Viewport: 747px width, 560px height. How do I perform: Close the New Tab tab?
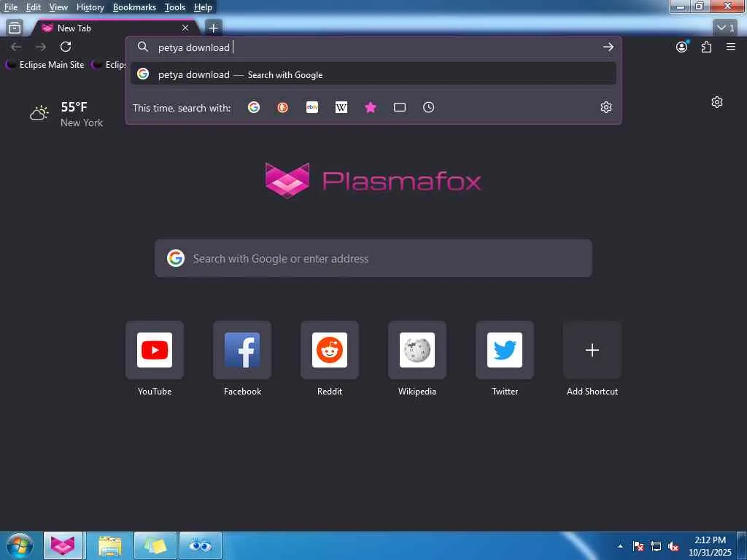click(x=185, y=28)
